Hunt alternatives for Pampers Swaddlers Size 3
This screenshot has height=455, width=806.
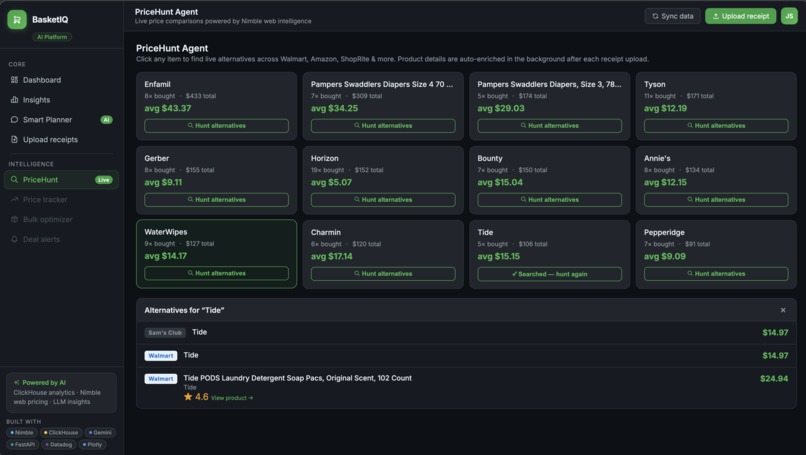tap(549, 125)
